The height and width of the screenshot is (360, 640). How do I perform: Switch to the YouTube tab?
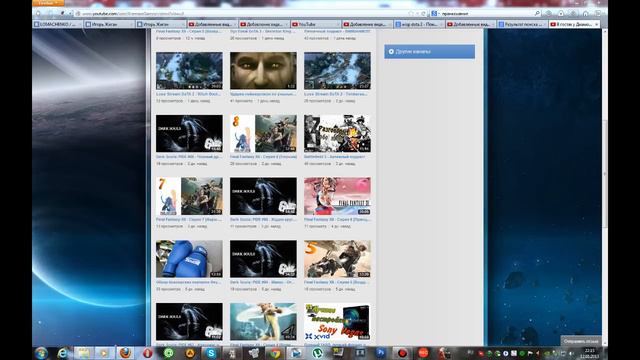tap(316, 24)
